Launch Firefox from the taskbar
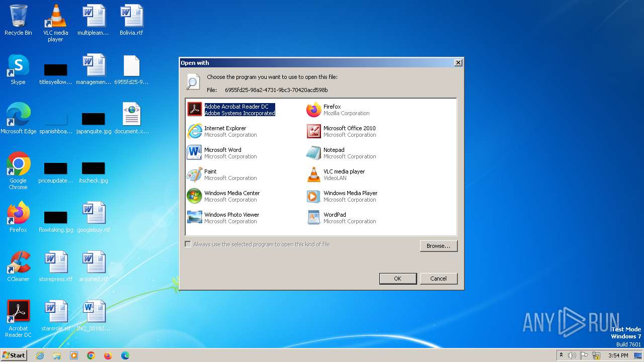Viewport: 644px width, 362px height. click(108, 355)
